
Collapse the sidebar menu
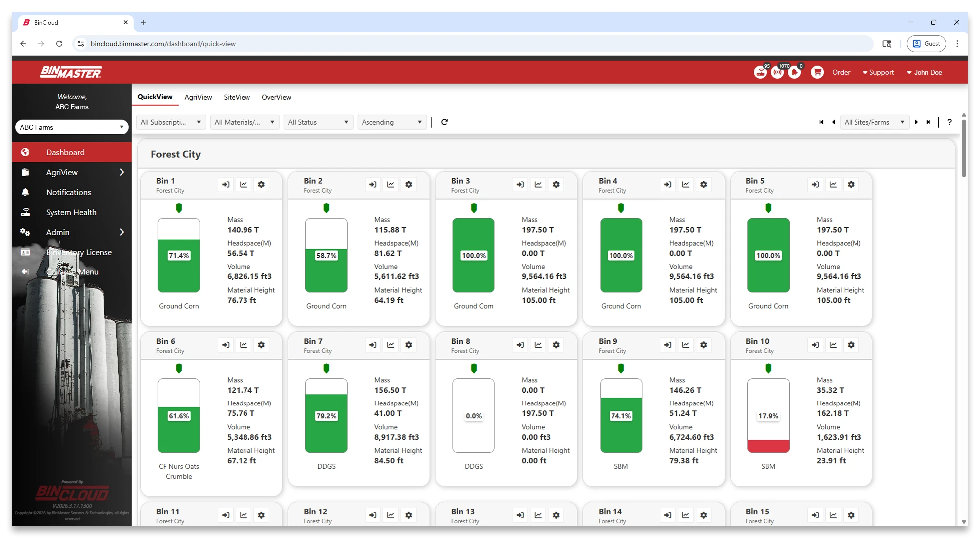[72, 272]
